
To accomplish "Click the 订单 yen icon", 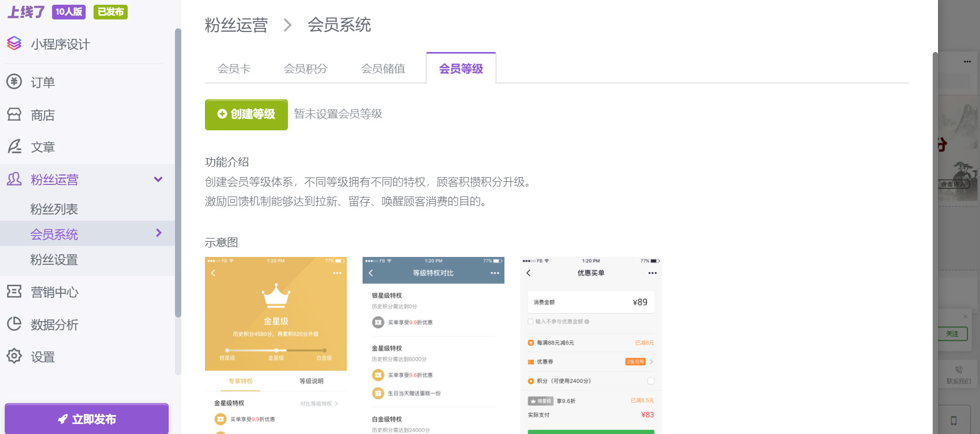I will click(14, 82).
